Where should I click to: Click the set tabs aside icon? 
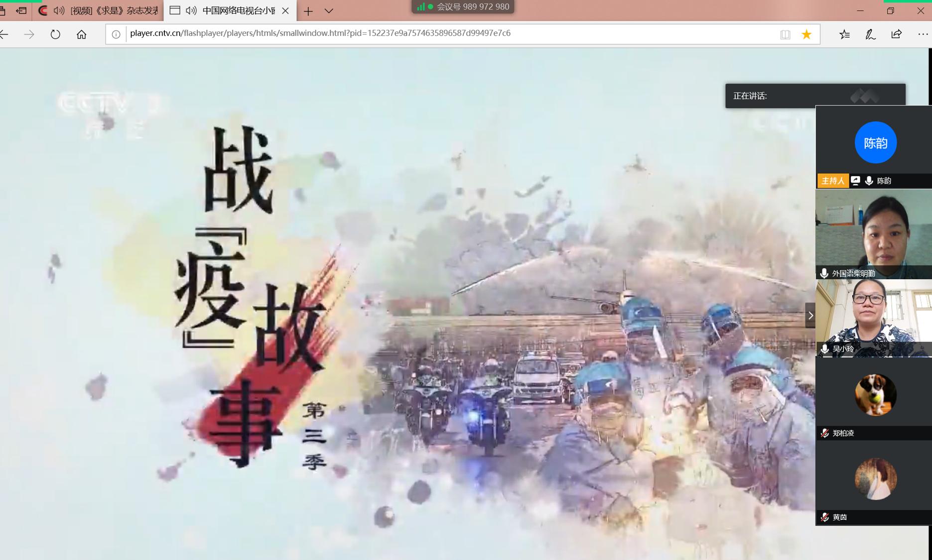click(21, 10)
